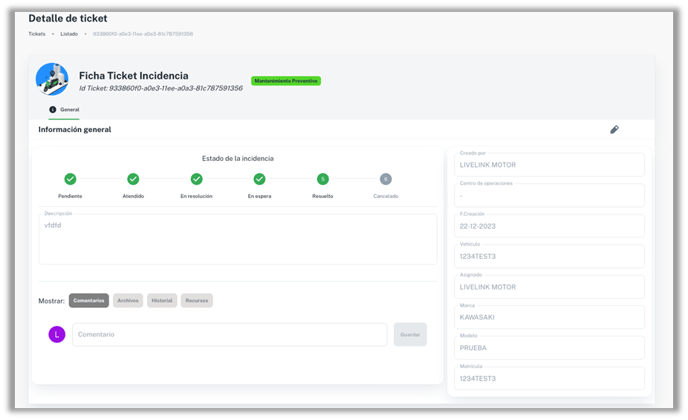Click the Pendiente status checkmark
The height and width of the screenshot is (420, 688).
pos(70,179)
